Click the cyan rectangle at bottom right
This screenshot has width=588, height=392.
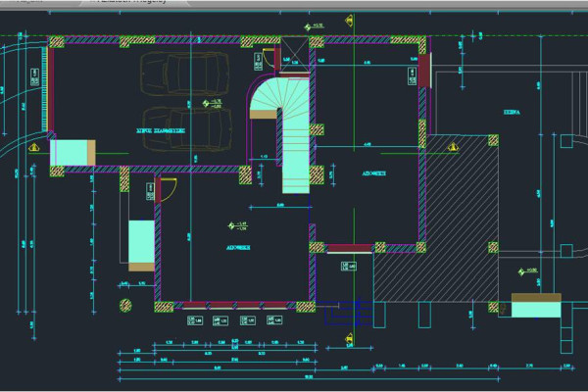(532, 309)
